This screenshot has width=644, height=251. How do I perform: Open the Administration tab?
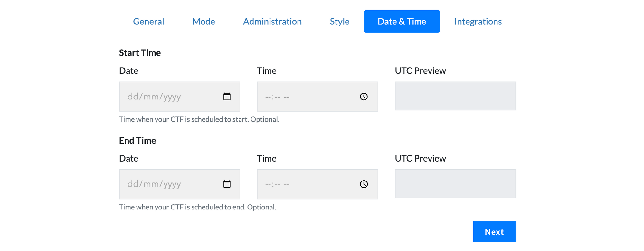(272, 21)
